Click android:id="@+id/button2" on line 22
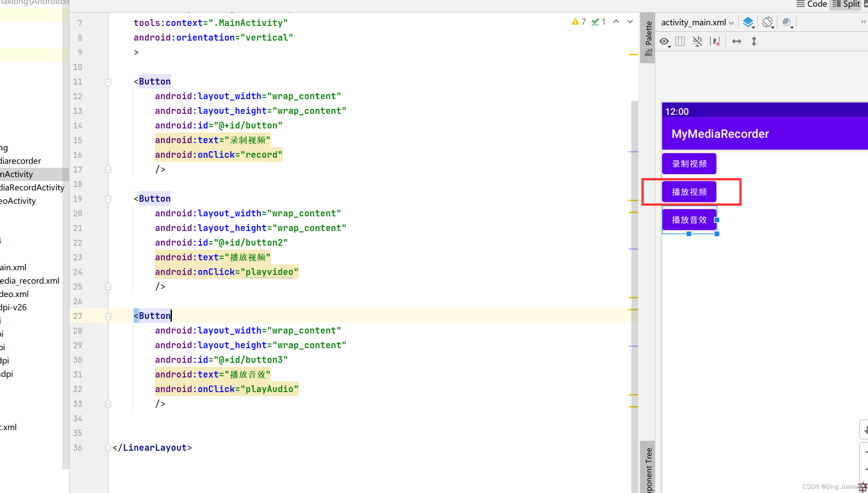 [x=221, y=243]
